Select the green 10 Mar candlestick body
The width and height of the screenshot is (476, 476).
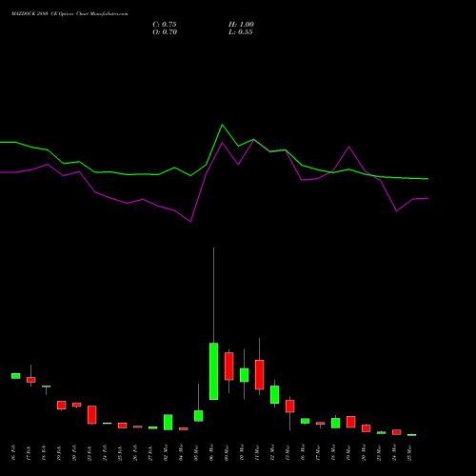pyautogui.click(x=245, y=375)
